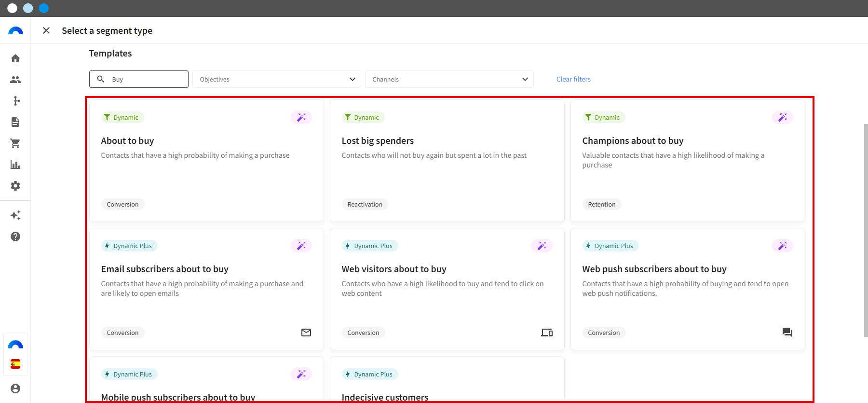Click the "Select a segment type" header title

click(x=107, y=31)
